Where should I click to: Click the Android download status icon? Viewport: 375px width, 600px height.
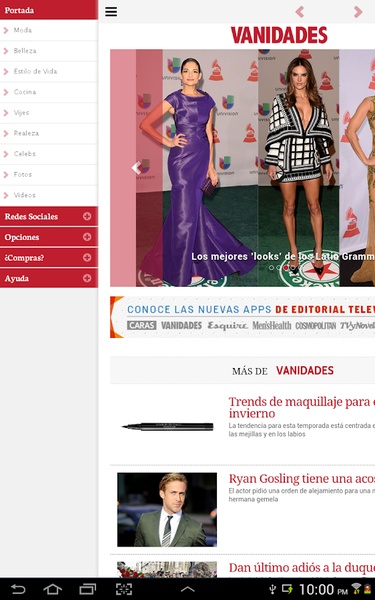(287, 589)
